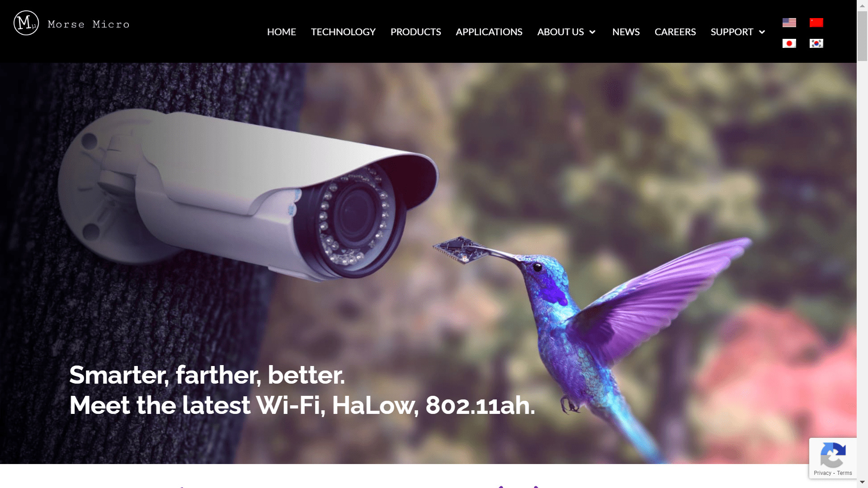The height and width of the screenshot is (488, 868).
Task: Click the Morse Micro wordmark text
Action: (89, 24)
